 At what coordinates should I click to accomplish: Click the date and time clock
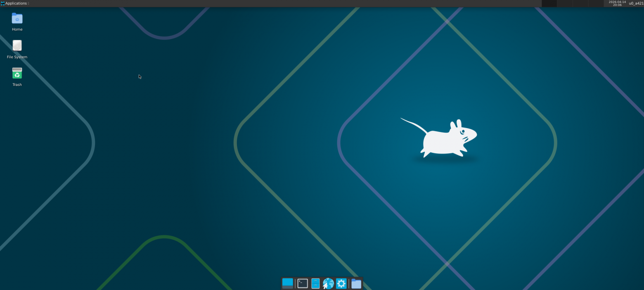coord(617,3)
